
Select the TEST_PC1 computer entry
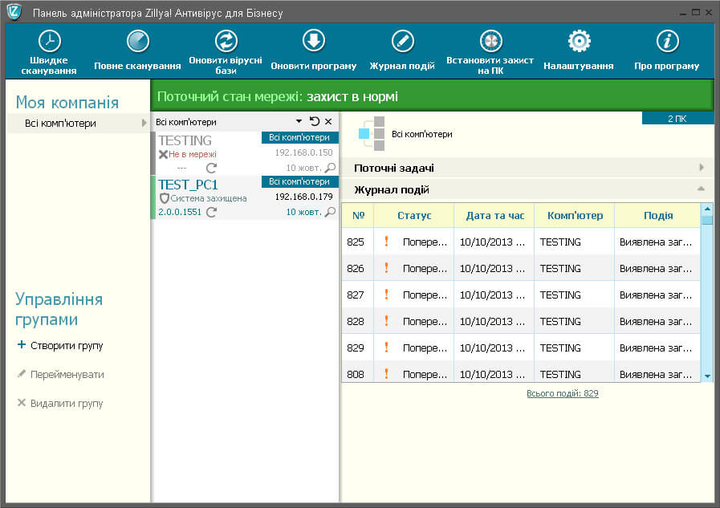(245, 198)
